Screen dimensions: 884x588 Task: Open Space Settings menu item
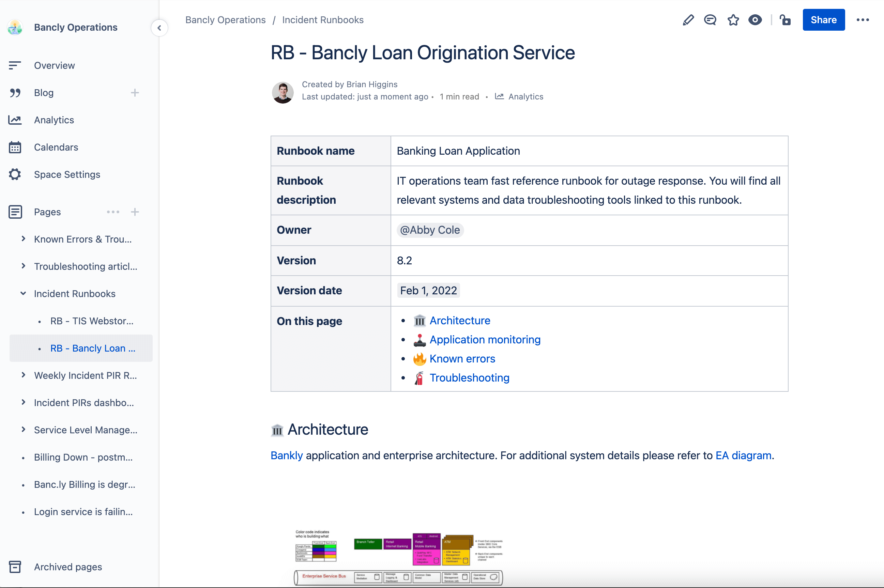point(67,174)
